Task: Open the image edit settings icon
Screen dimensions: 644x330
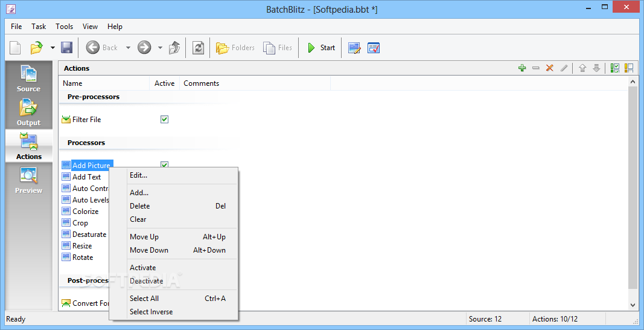Action: pyautogui.click(x=354, y=48)
